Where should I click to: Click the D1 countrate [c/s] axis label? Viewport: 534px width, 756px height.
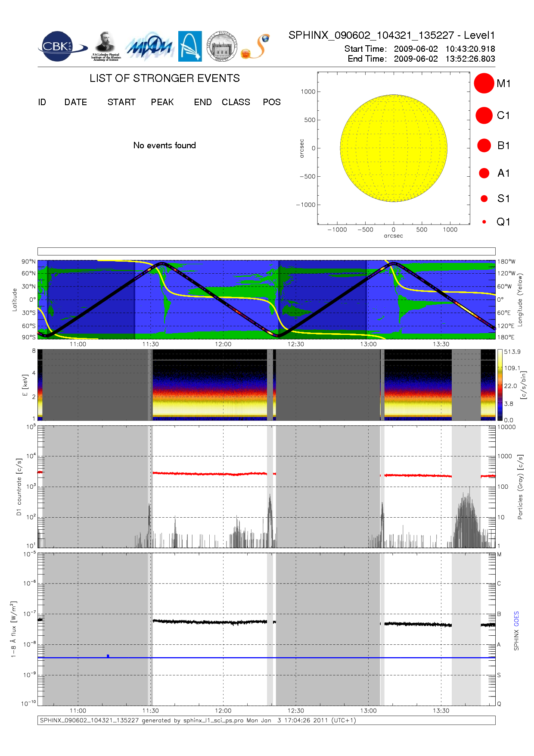pos(19,487)
